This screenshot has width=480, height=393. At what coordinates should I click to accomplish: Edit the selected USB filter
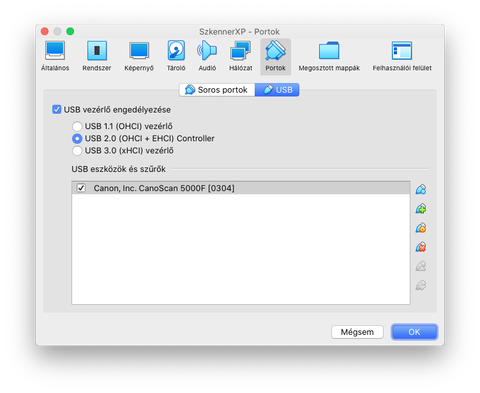coord(421,228)
